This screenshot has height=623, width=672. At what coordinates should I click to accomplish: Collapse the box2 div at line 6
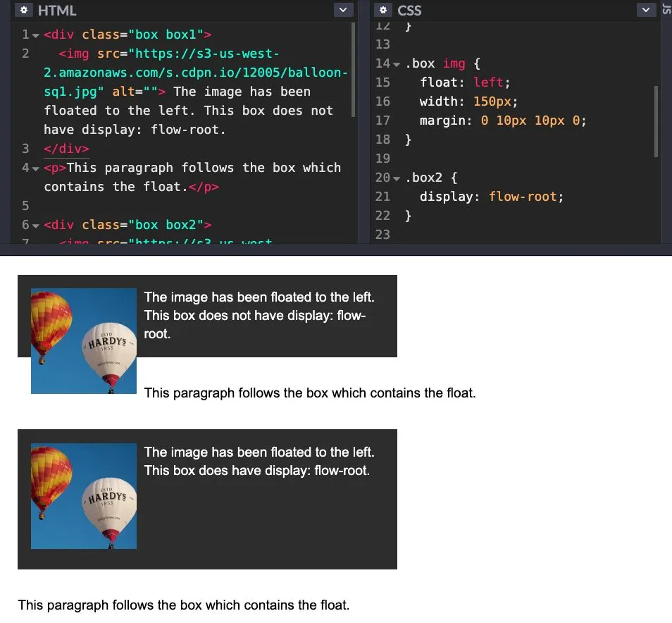pyautogui.click(x=36, y=226)
